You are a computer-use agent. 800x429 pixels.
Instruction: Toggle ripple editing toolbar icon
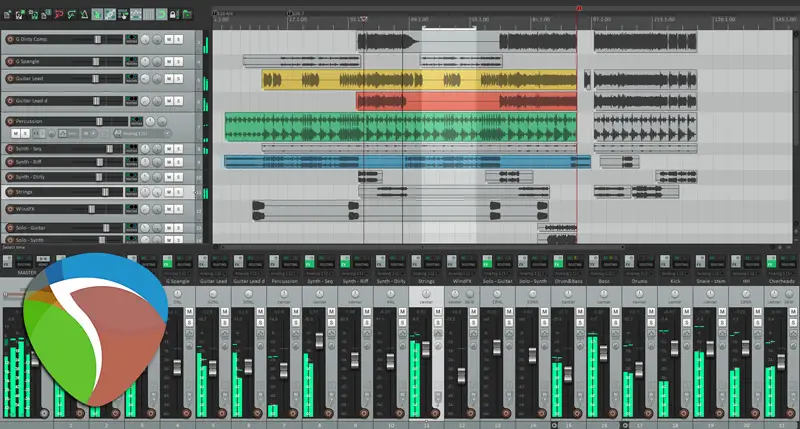point(122,14)
